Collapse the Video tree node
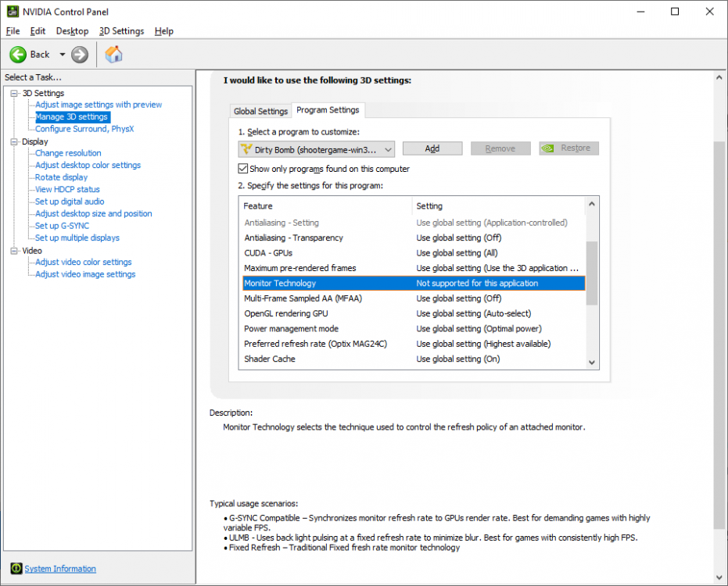728x586 pixels. (x=14, y=251)
